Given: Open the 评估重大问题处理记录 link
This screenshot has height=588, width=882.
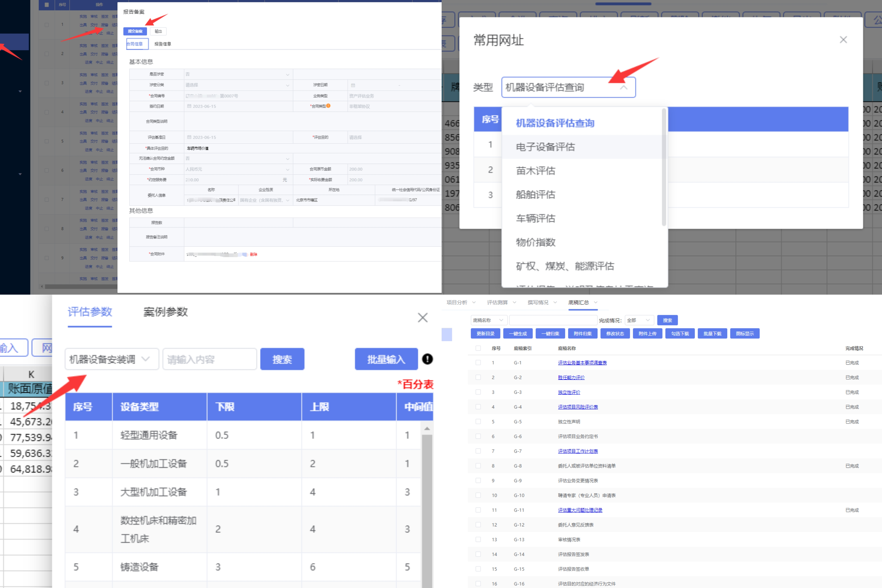Looking at the screenshot, I should click(580, 510).
